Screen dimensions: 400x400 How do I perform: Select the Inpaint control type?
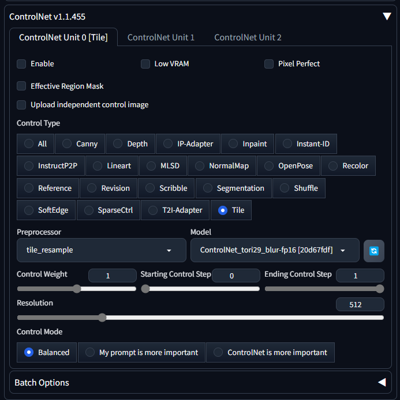pos(247,144)
